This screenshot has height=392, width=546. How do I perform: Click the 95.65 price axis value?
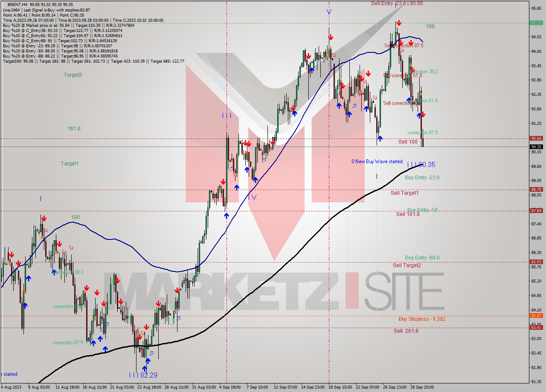pyautogui.click(x=536, y=8)
